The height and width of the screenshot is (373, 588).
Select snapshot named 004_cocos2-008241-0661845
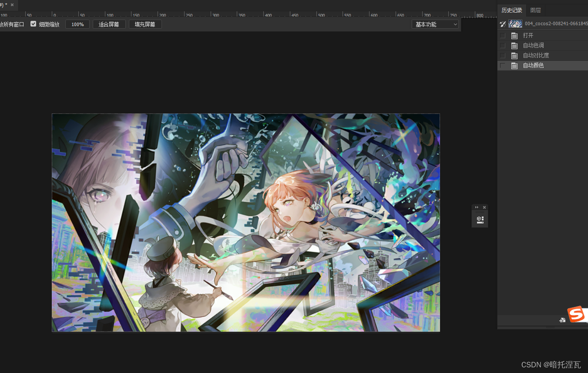point(556,24)
